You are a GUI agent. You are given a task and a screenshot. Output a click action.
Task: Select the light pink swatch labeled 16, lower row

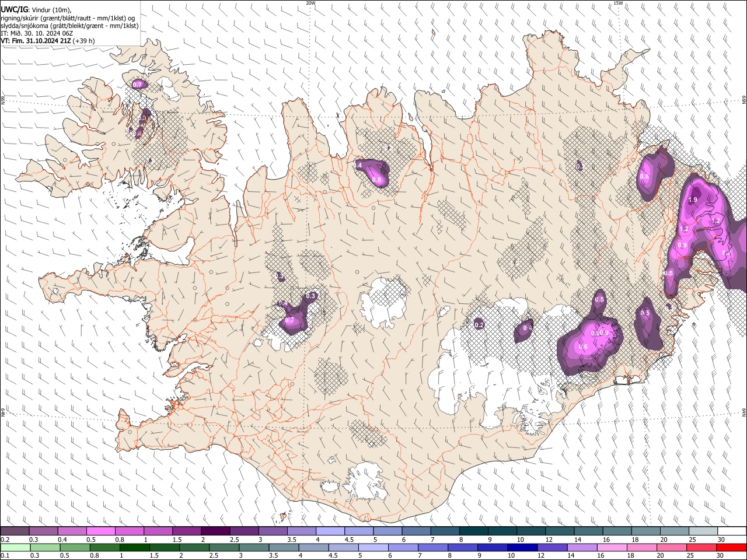tap(611, 547)
